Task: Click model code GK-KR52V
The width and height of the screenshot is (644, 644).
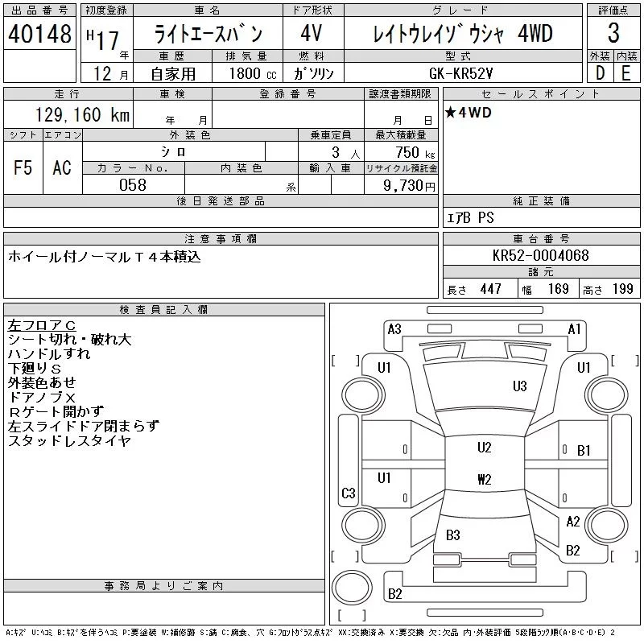Action: coord(460,73)
